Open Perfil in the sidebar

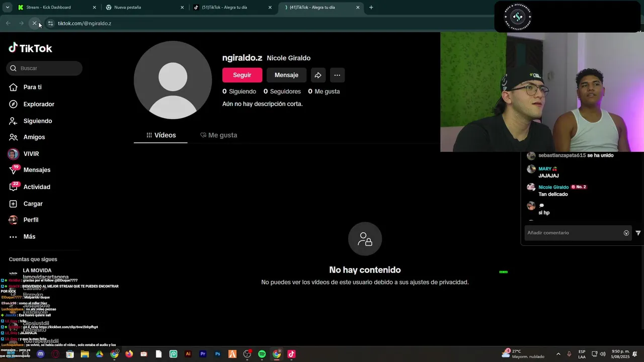click(24, 220)
